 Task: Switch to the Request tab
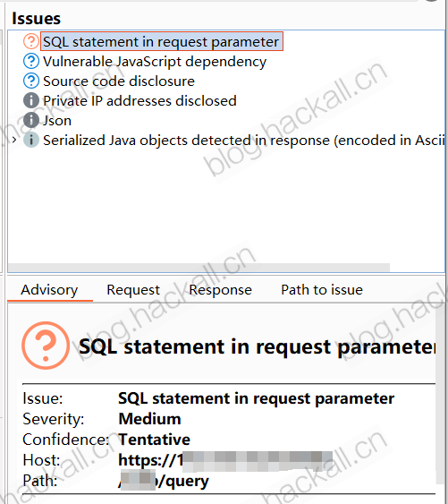pos(133,290)
